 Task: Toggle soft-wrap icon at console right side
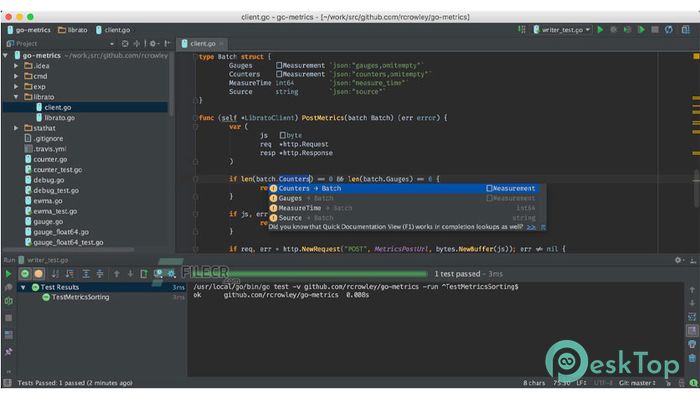pyautogui.click(x=692, y=317)
